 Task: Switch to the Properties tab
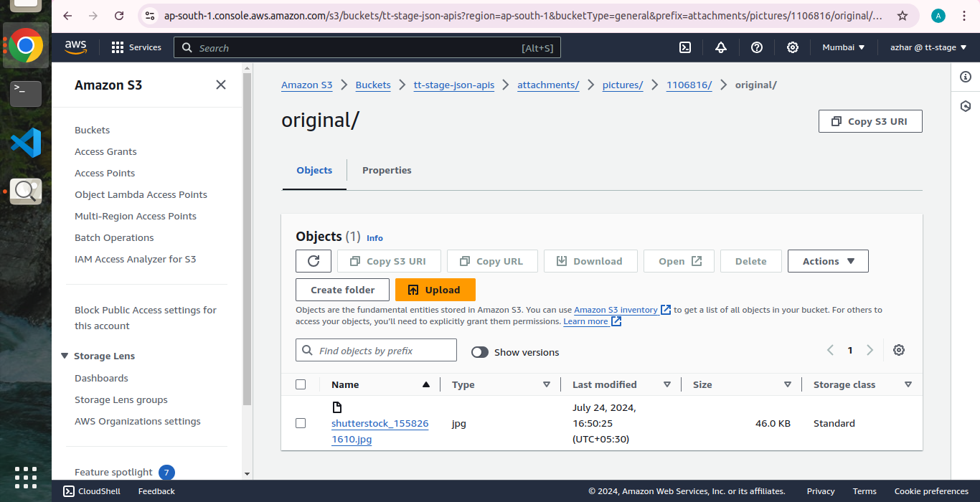click(x=387, y=170)
